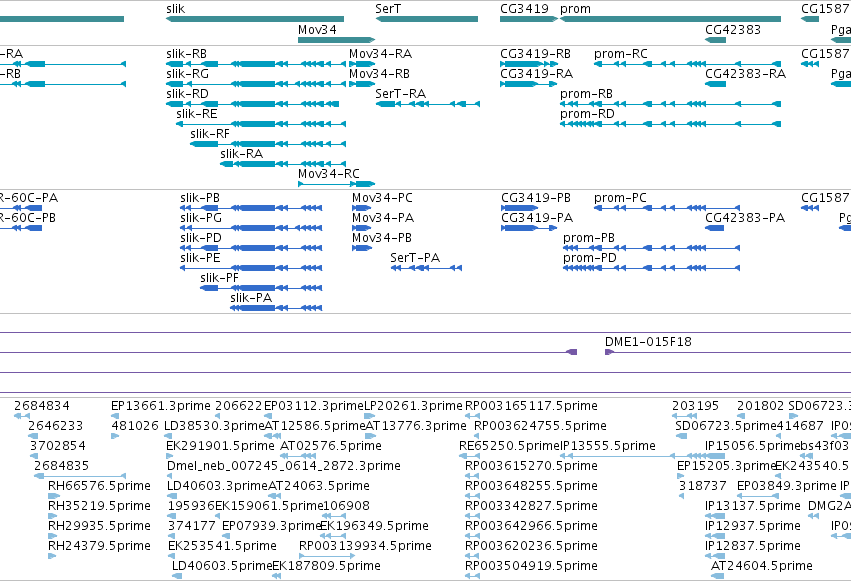This screenshot has height=581, width=851.
Task: Select the SerT gene label
Action: tap(388, 9)
